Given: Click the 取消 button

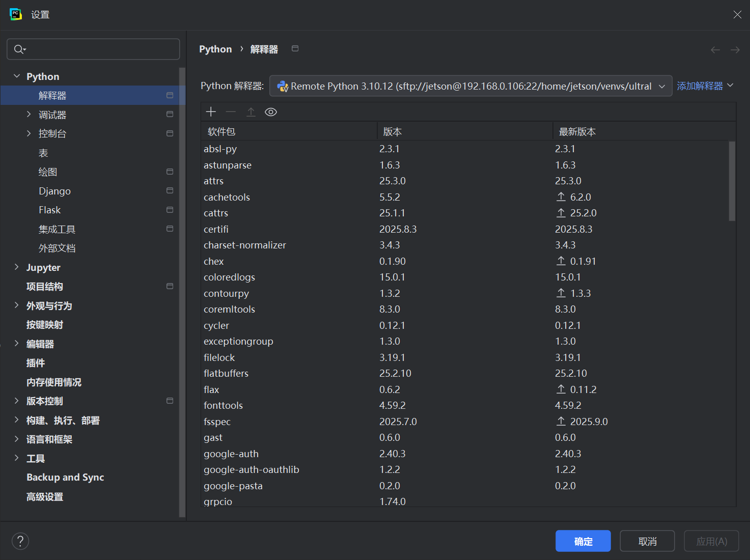Looking at the screenshot, I should point(647,541).
